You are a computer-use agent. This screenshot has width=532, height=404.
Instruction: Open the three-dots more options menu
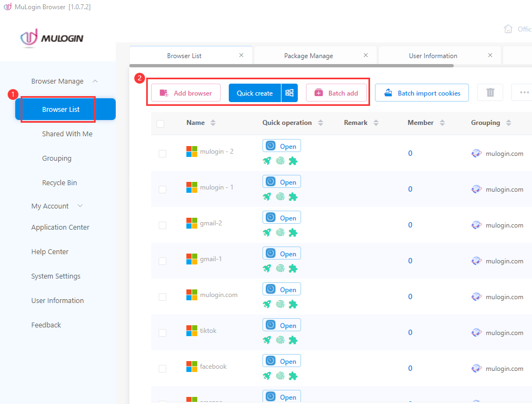524,92
